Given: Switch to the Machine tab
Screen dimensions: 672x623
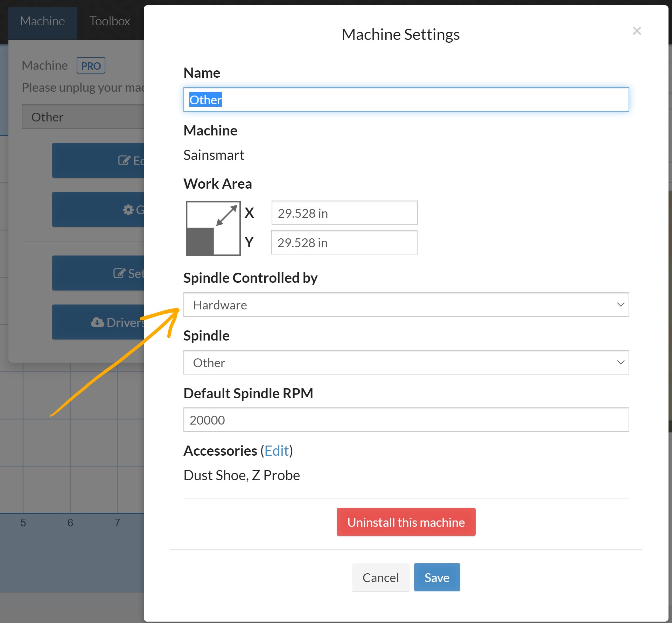Looking at the screenshot, I should (x=42, y=21).
